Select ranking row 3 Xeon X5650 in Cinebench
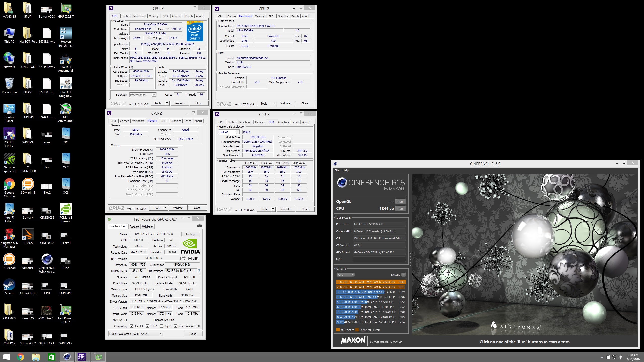 click(x=371, y=292)
